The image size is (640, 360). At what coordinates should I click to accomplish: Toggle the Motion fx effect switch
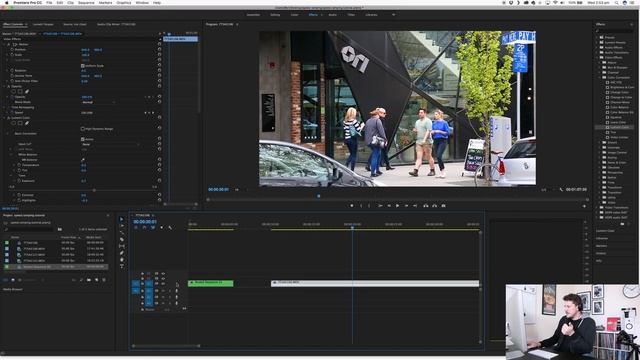9,44
